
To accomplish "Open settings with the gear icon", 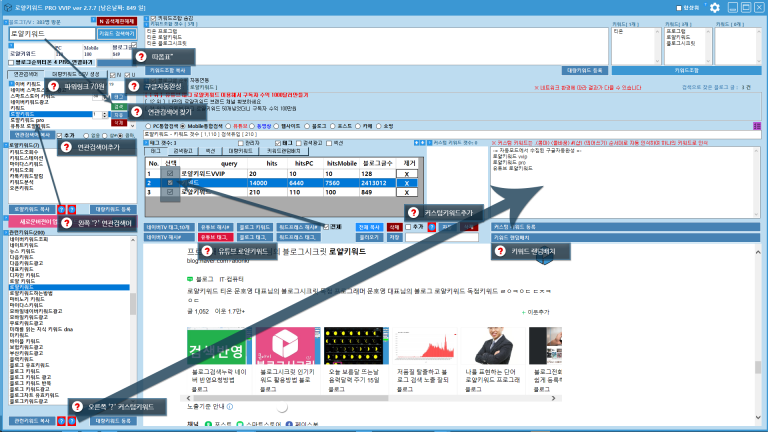I will coord(713,8).
